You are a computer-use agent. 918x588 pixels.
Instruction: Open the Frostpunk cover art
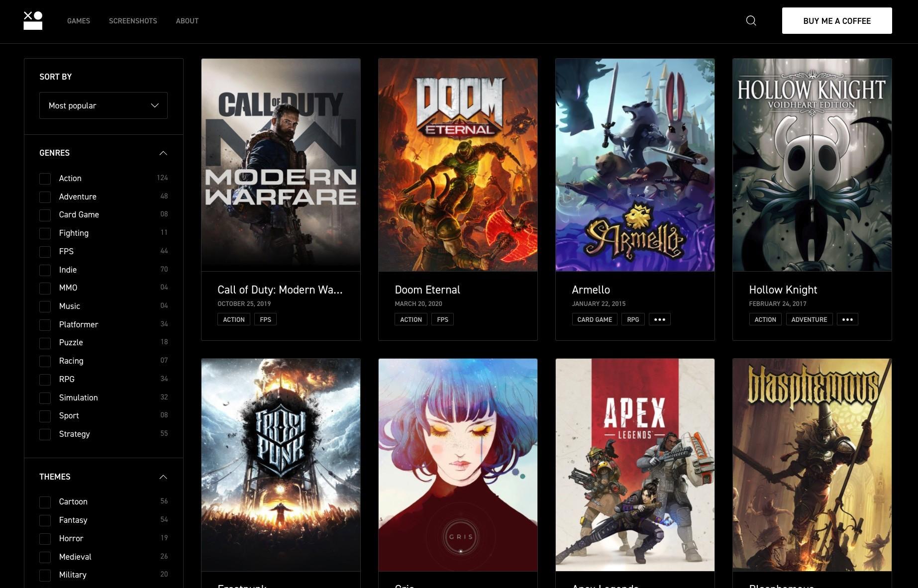281,465
